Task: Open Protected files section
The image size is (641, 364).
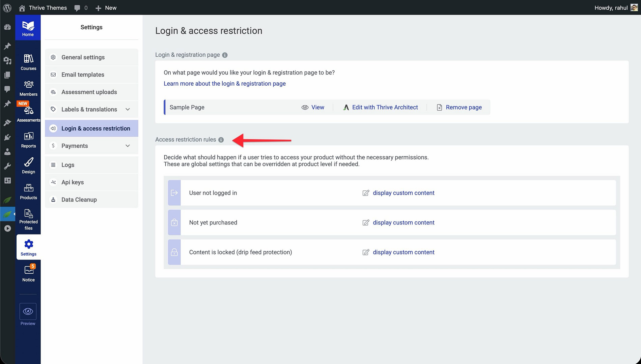Action: coord(28,219)
